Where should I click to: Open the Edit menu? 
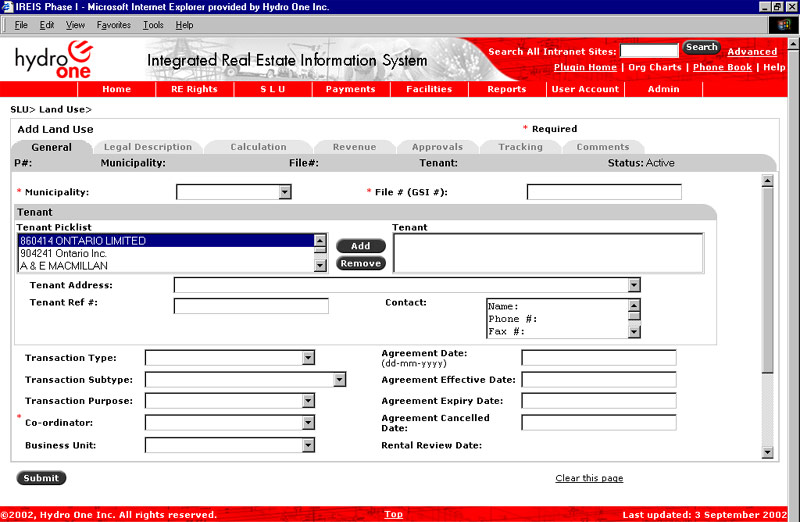pos(47,25)
